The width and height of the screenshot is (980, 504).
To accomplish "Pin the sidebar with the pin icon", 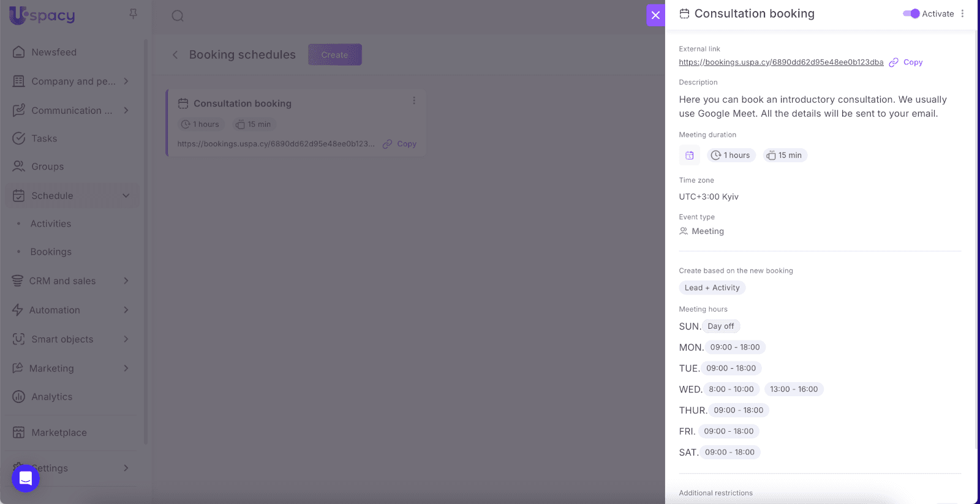I will (133, 14).
